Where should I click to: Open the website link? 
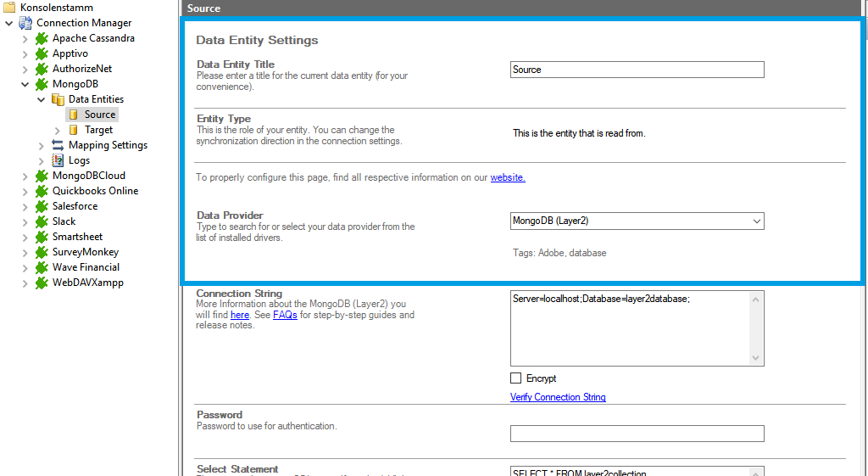[x=508, y=177]
